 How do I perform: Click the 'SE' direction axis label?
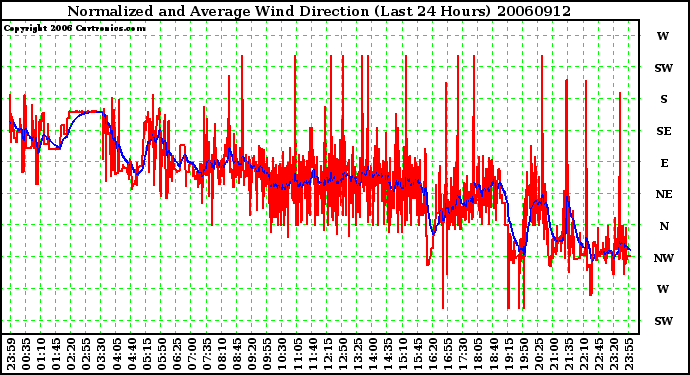click(x=664, y=131)
